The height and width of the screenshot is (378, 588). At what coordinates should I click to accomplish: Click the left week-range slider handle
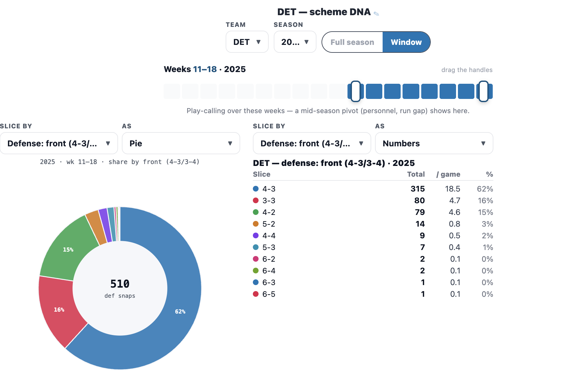(x=356, y=91)
